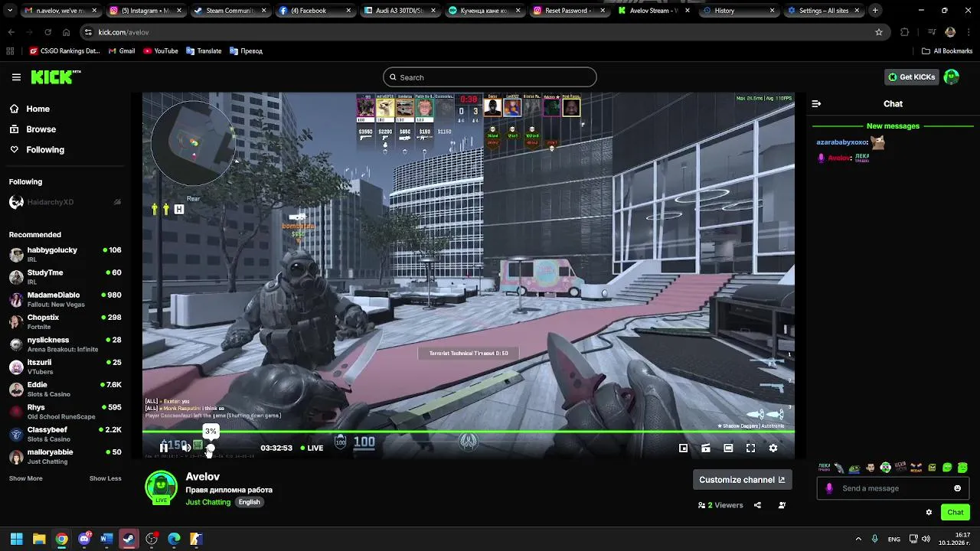Click the English language tag
Screen dimensions: 980x551
[x=249, y=502]
